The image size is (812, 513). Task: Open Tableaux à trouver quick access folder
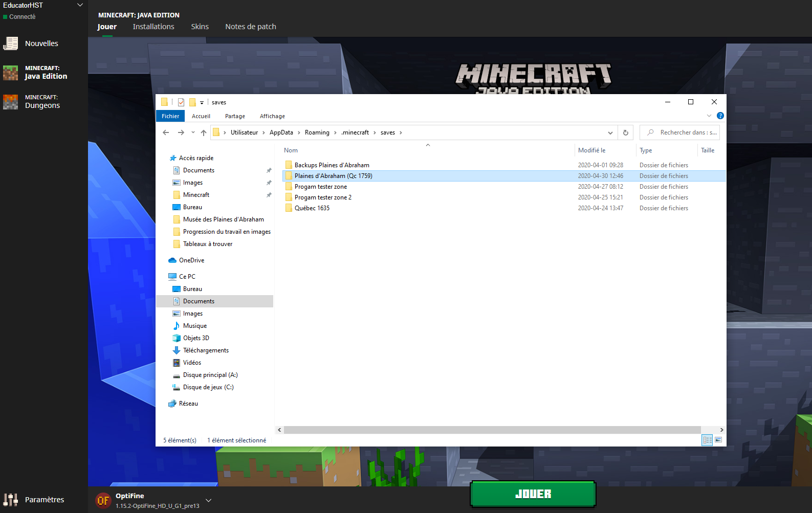pos(208,244)
